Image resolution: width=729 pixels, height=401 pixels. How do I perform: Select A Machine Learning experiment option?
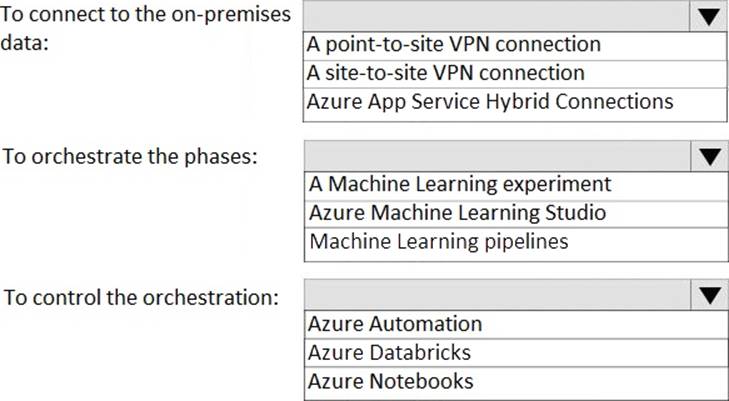[516, 185]
